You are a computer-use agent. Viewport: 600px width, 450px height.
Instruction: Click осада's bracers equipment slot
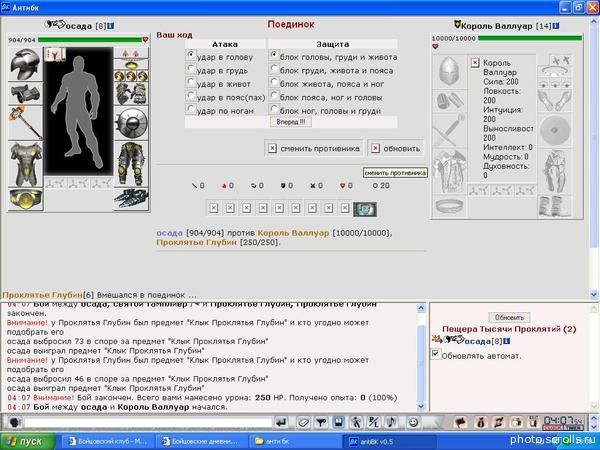25,93
